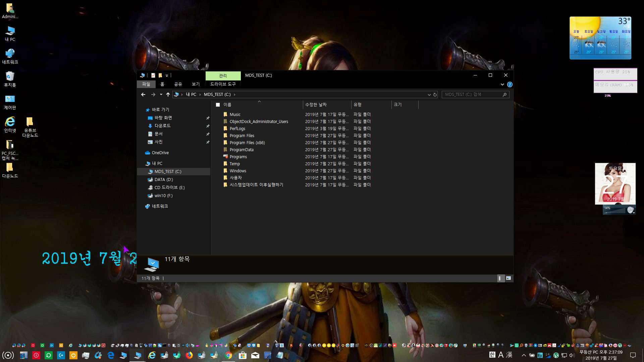Viewport: 644px width, 362px height.
Task: Switch to the 홈 ribbon tab
Action: [x=162, y=84]
